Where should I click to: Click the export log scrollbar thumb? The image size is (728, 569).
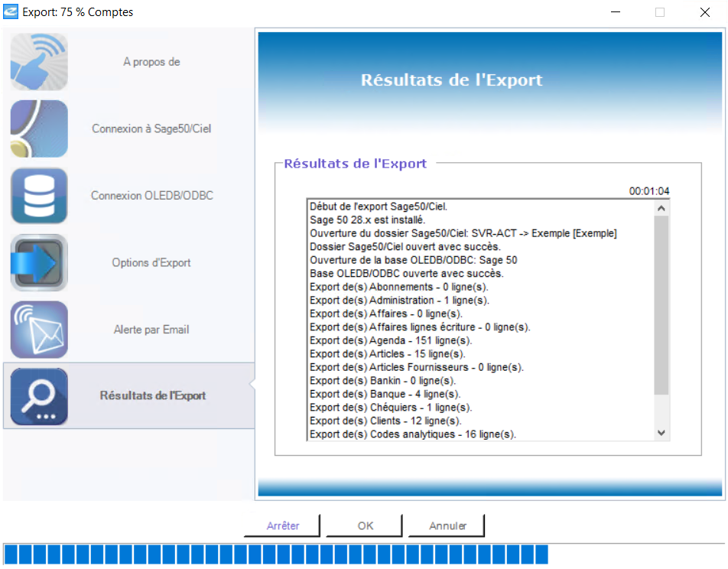(x=661, y=306)
